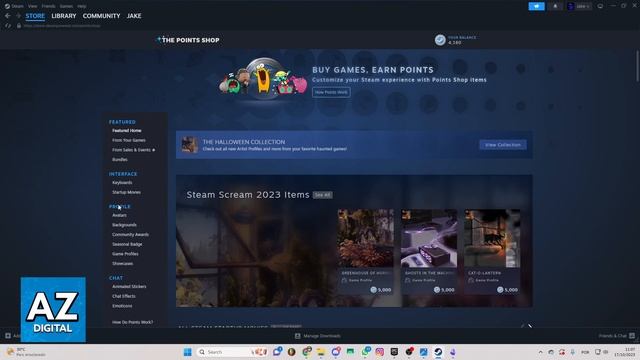Click the page scrollbar at the right edge

pos(637,66)
